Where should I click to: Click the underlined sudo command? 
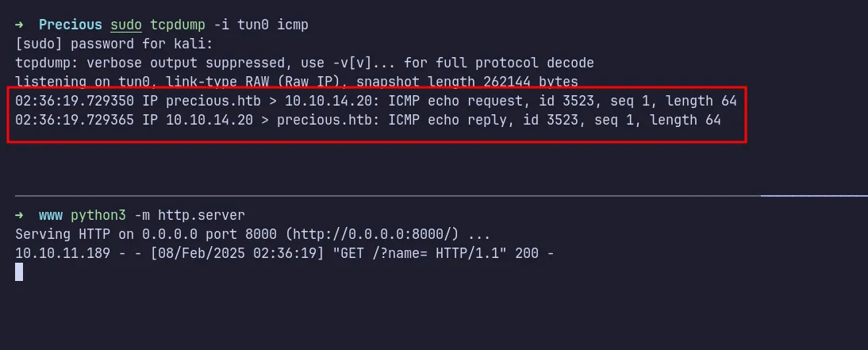(x=125, y=25)
